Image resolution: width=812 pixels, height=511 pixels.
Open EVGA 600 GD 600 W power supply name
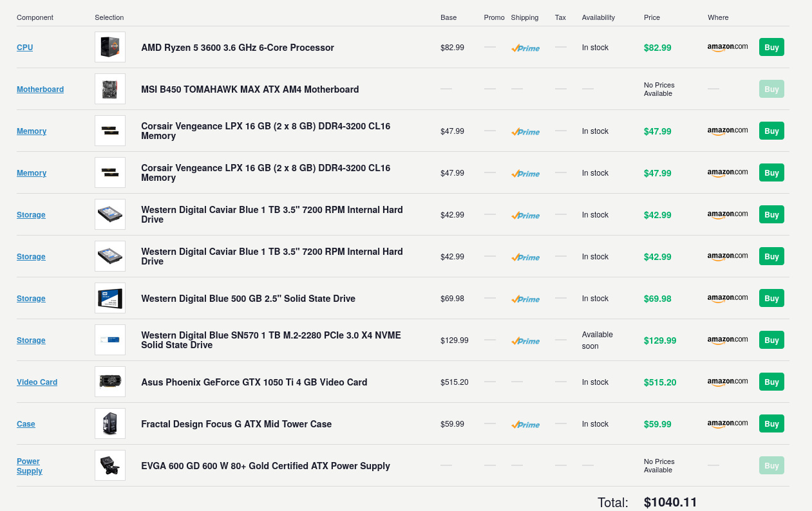(x=265, y=466)
